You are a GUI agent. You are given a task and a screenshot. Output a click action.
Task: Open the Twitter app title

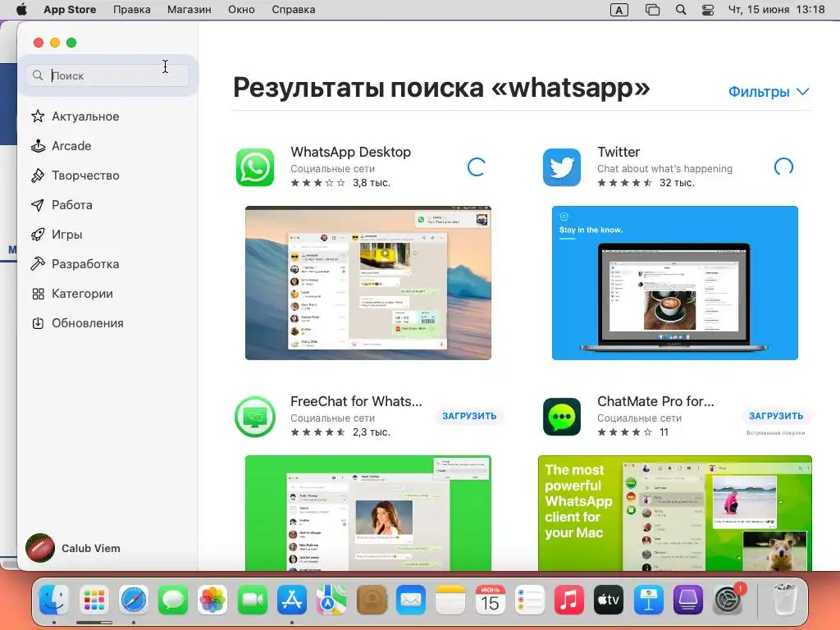pyautogui.click(x=619, y=152)
